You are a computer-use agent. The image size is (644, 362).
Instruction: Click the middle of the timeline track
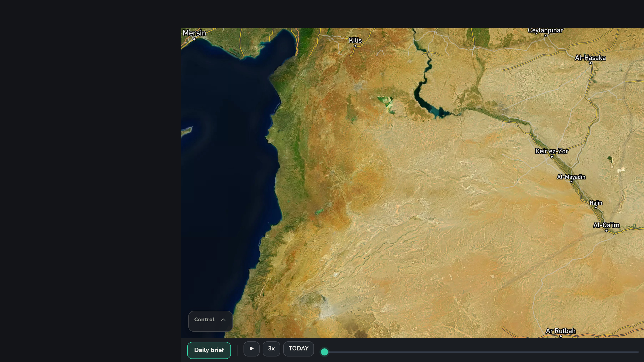pyautogui.click(x=482, y=352)
